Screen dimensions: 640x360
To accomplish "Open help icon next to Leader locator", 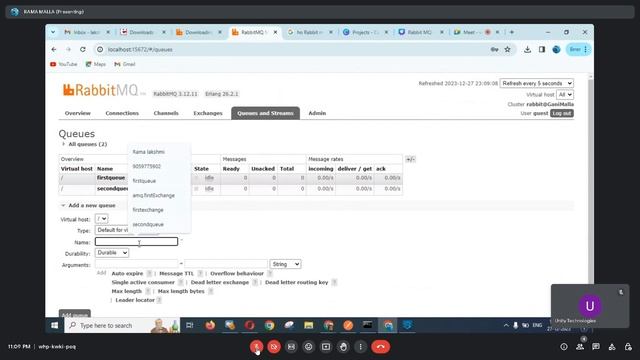I will [159, 300].
